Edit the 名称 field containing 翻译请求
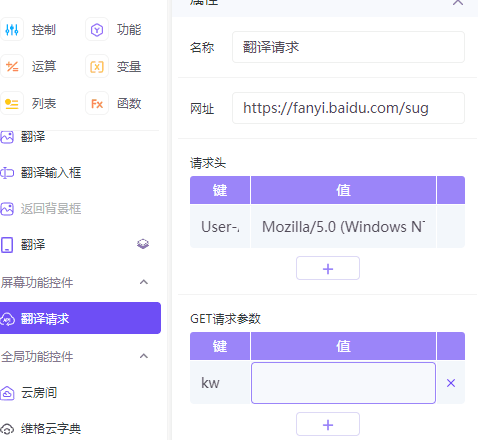The image size is (478, 440). [348, 47]
